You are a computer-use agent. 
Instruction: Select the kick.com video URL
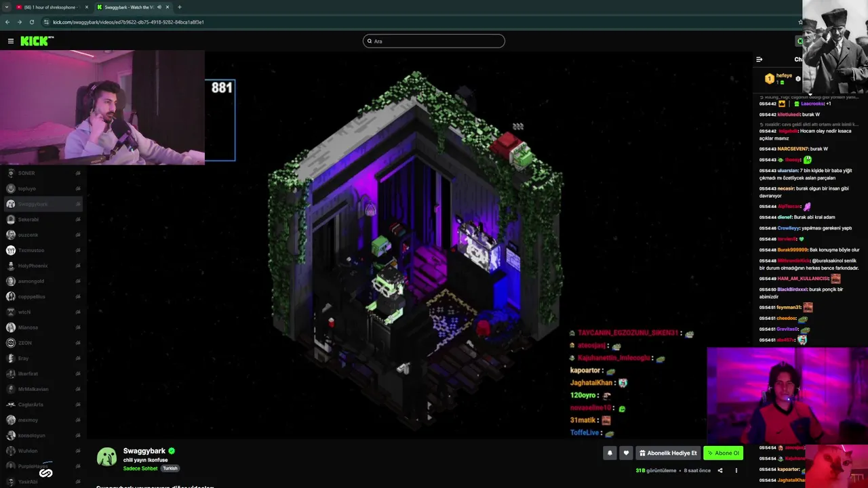click(128, 22)
